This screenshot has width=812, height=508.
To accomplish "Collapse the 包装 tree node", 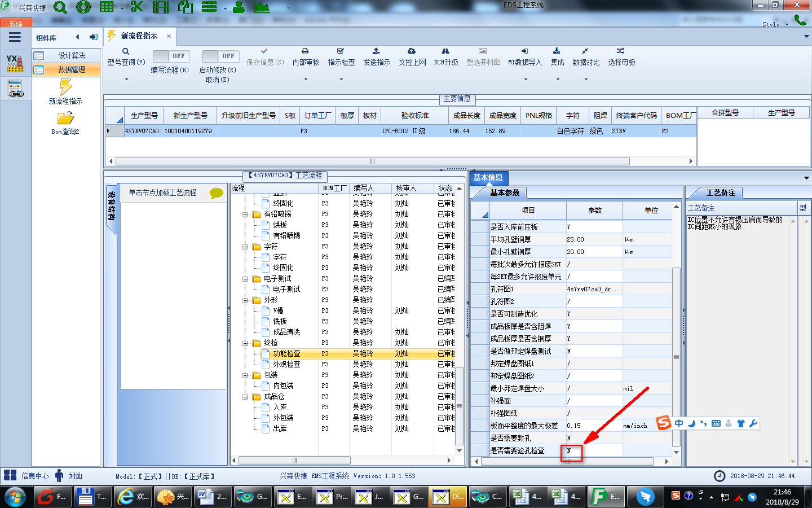I will pos(246,375).
